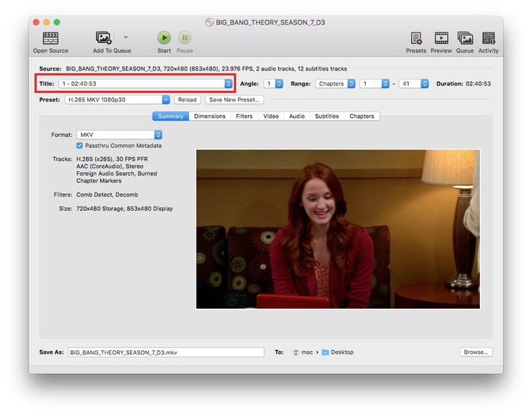Open the Preview window icon

441,38
